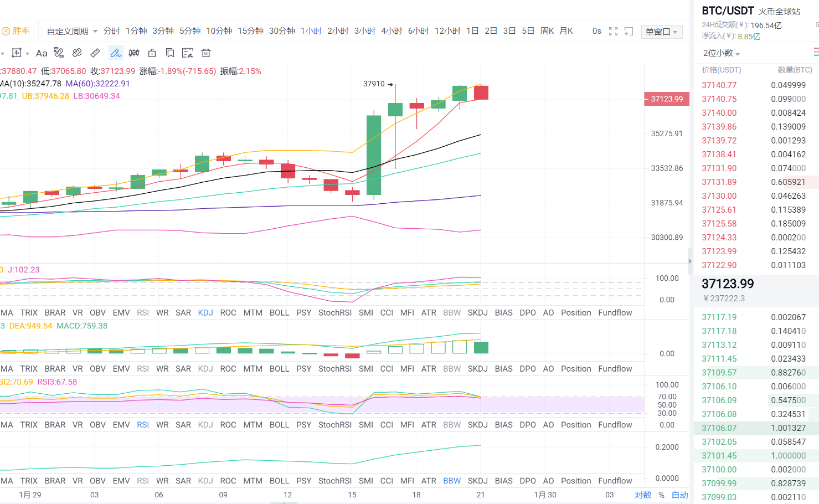This screenshot has height=504, width=819.
Task: Select BOLL indicator in the KDJ panel row
Action: [279, 313]
